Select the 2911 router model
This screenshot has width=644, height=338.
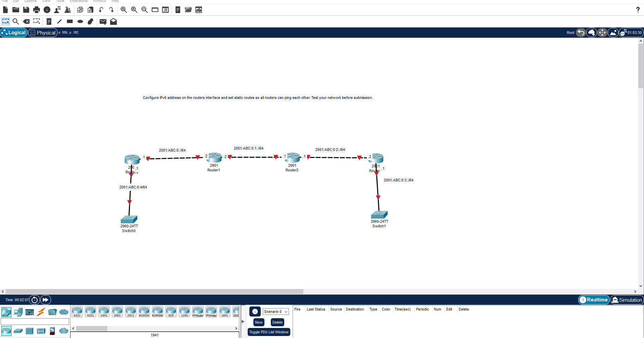coord(131,312)
